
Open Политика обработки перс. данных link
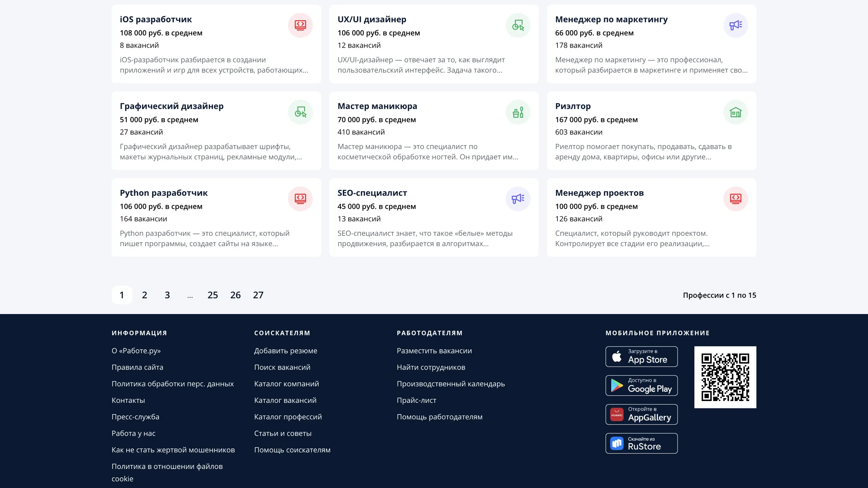pyautogui.click(x=172, y=384)
